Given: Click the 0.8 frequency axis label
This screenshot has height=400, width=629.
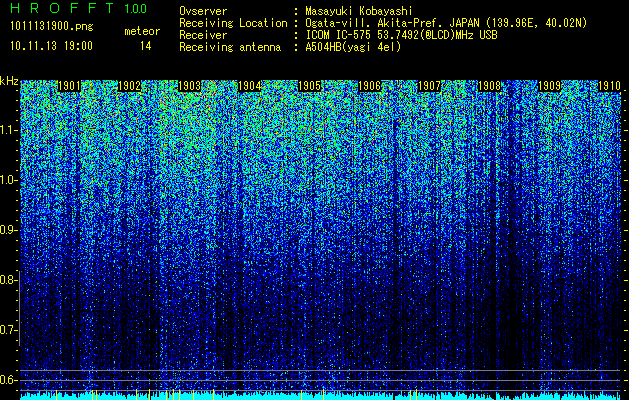Looking at the screenshot, I should 6,280.
